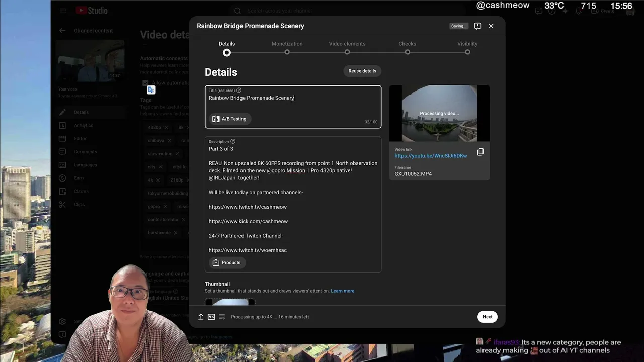This screenshot has height=362, width=644.
Task: Click the Processing video preview thumbnail
Action: tap(439, 113)
